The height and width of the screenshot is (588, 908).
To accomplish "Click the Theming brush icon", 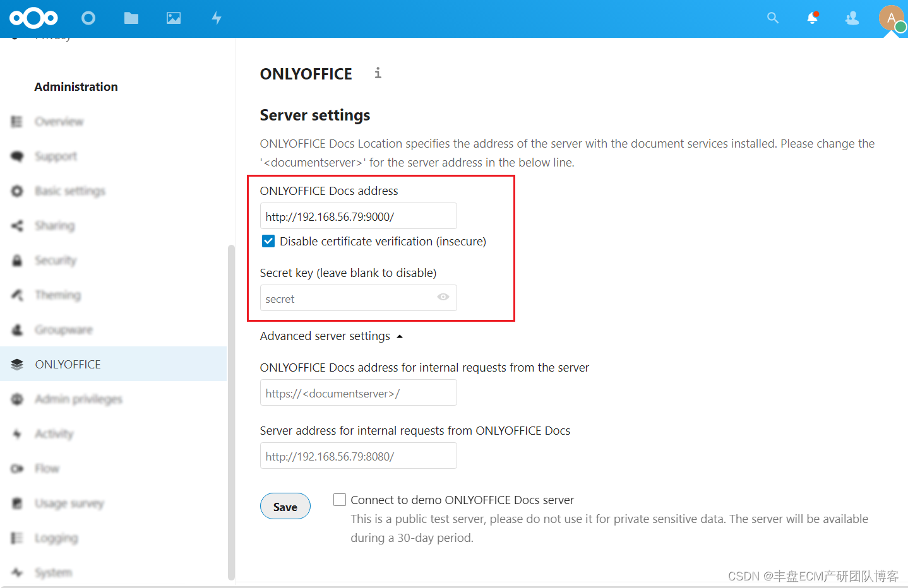I will pos(17,295).
